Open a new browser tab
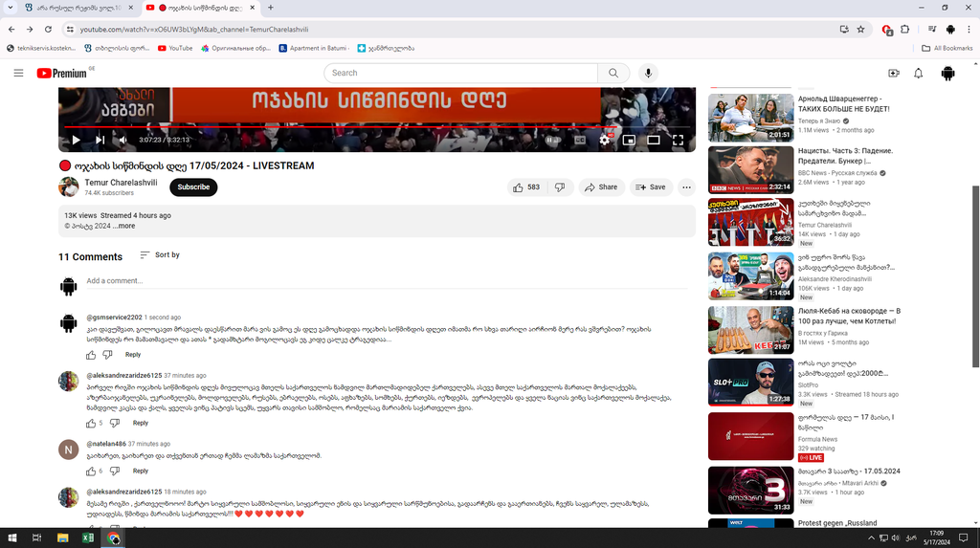Image resolution: width=980 pixels, height=548 pixels. point(271,8)
